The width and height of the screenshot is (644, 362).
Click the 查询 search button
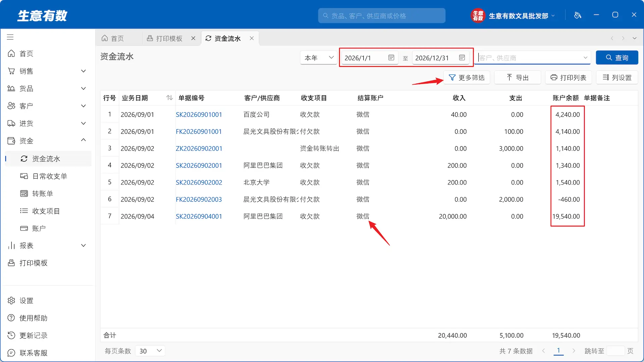coord(617,58)
